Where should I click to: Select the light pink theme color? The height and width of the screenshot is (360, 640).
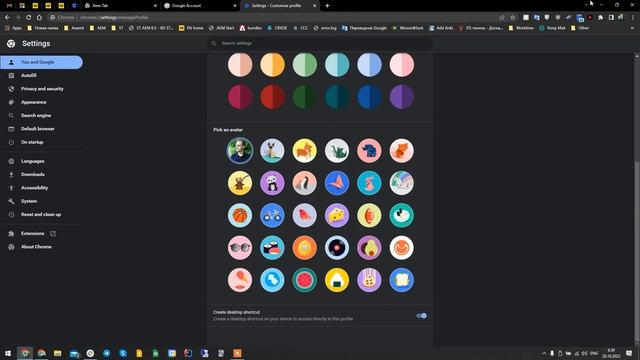pyautogui.click(x=402, y=64)
